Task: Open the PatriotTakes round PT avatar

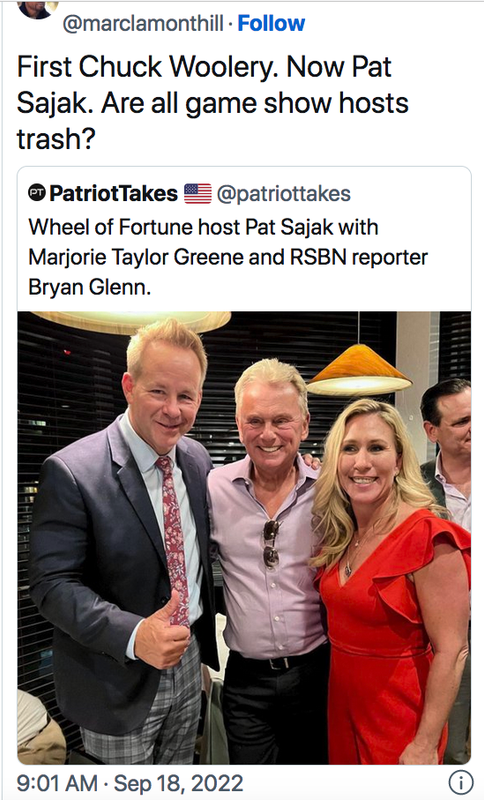Action: pyautogui.click(x=37, y=193)
